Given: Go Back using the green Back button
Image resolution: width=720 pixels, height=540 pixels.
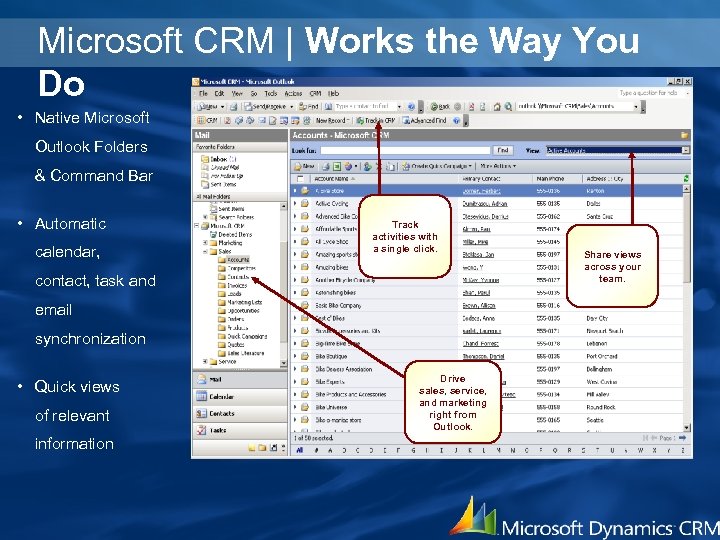Looking at the screenshot, I should point(440,107).
